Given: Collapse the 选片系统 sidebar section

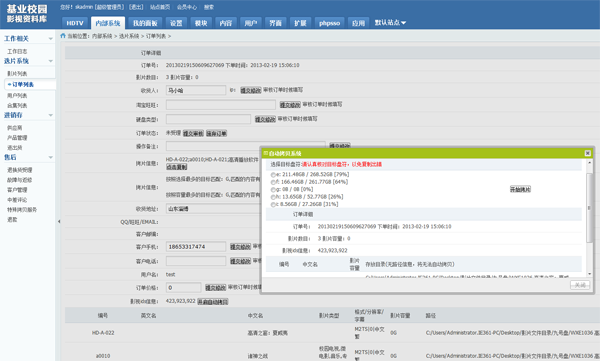Looking at the screenshot, I should click(51, 61).
